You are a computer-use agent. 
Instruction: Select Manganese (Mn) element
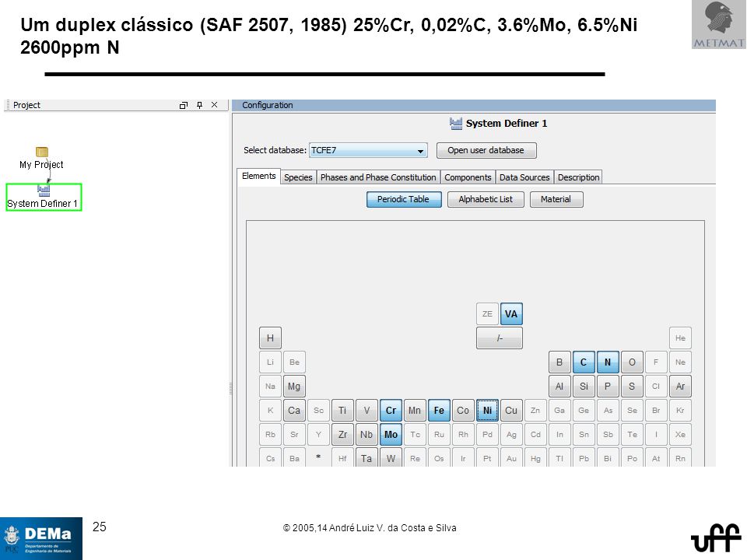click(x=415, y=411)
